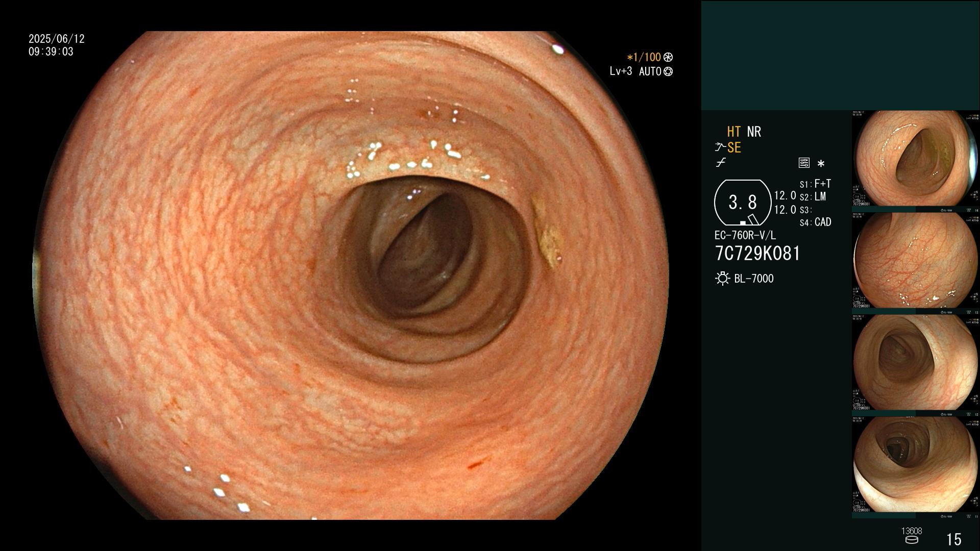Viewport: 980px width, 551px height.
Task: Click the iris aperture icon beside AUTO
Action: (x=668, y=71)
